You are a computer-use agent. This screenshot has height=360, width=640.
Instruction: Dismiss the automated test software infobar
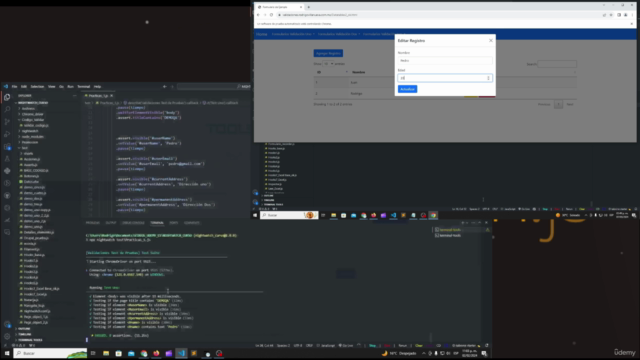[631, 24]
